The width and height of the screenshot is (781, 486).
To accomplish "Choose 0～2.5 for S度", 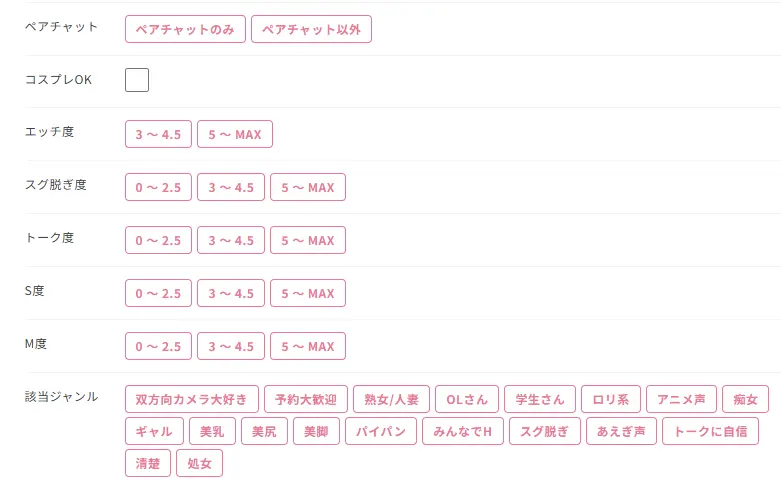I will point(158,293).
